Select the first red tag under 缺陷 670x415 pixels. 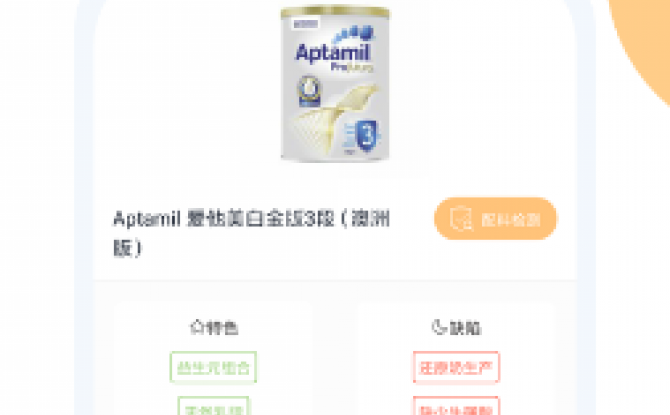pos(456,367)
